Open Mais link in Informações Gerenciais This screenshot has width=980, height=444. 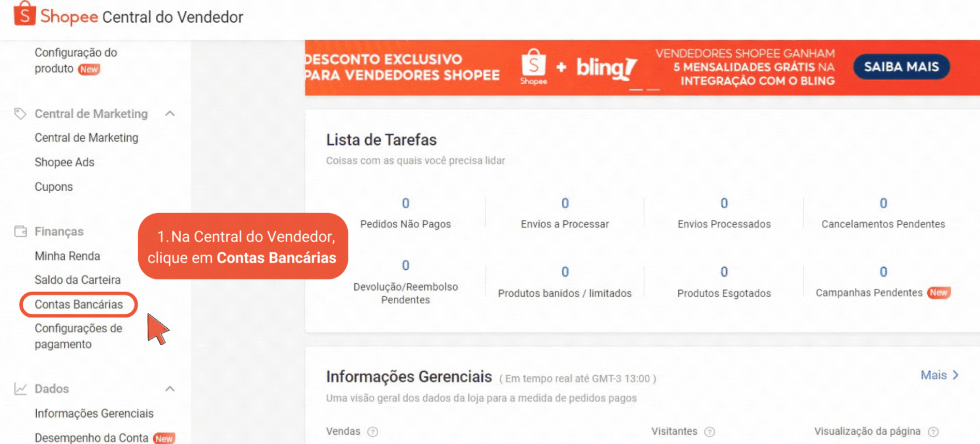coord(939,375)
